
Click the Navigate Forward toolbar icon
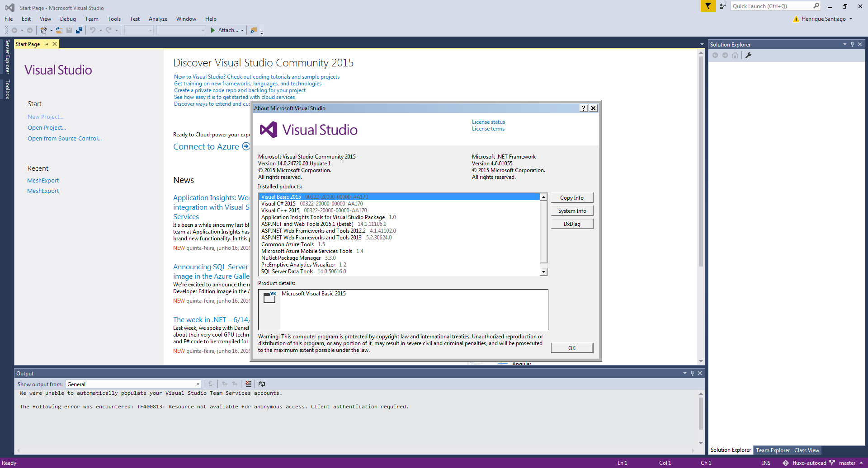tap(30, 30)
